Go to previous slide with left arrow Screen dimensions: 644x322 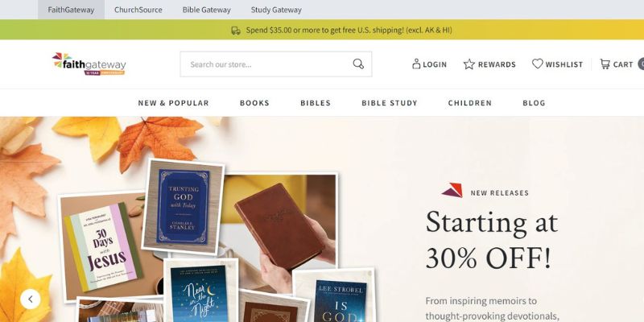tap(31, 299)
